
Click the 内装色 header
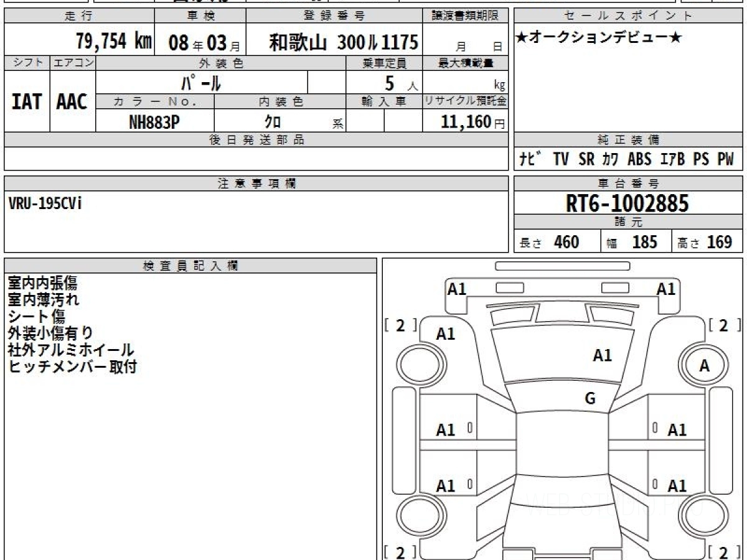[280, 101]
